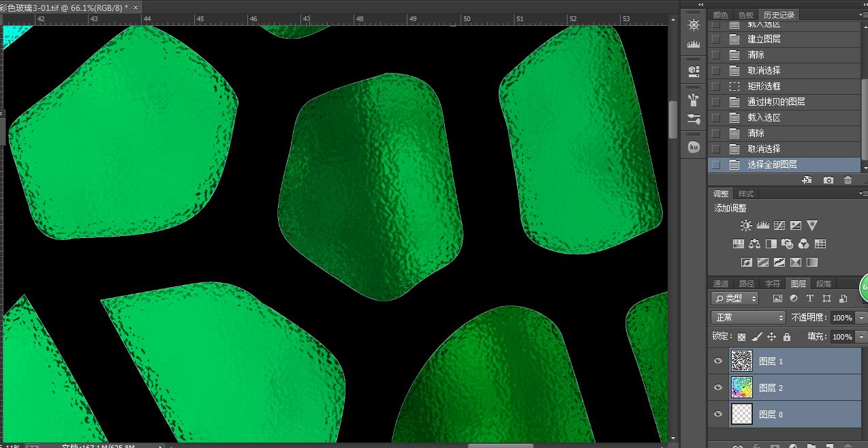The image size is (868, 448).
Task: Toggle lock transparent pixels
Action: click(x=742, y=337)
